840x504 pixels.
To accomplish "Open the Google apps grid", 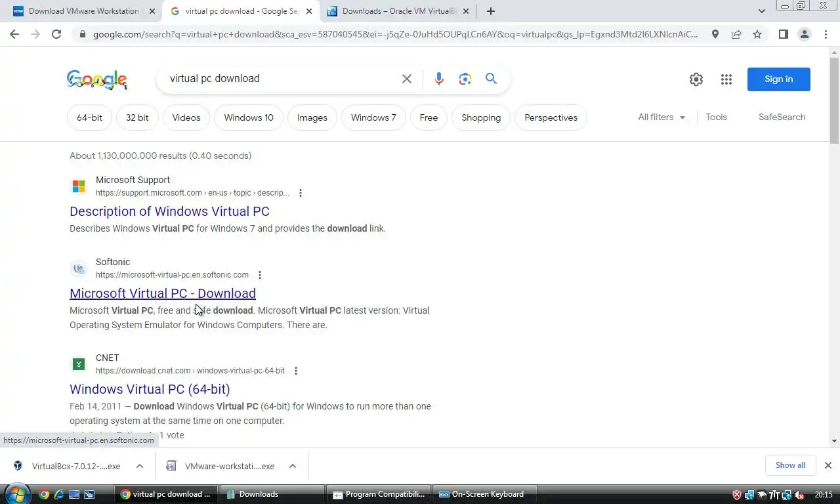I will 726,79.
